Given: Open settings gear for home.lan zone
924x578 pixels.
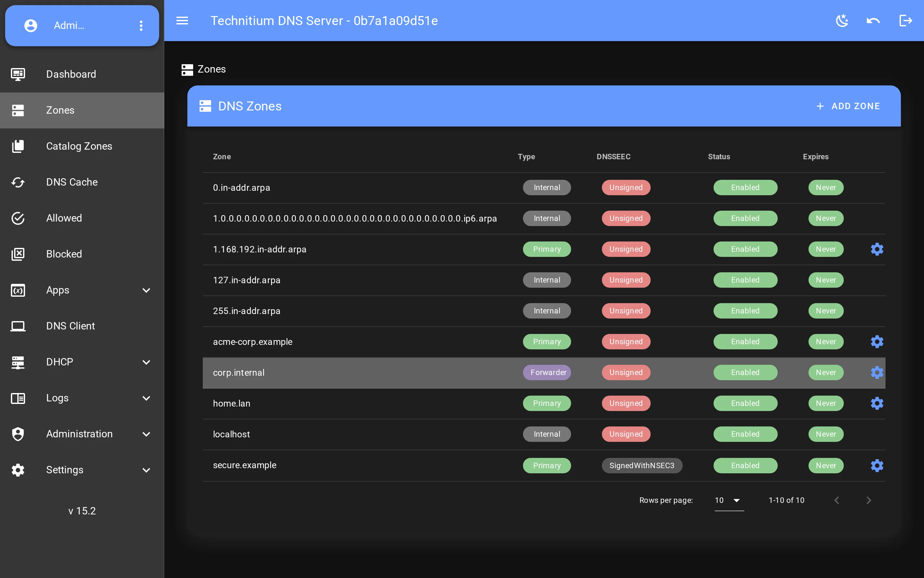Looking at the screenshot, I should click(877, 403).
